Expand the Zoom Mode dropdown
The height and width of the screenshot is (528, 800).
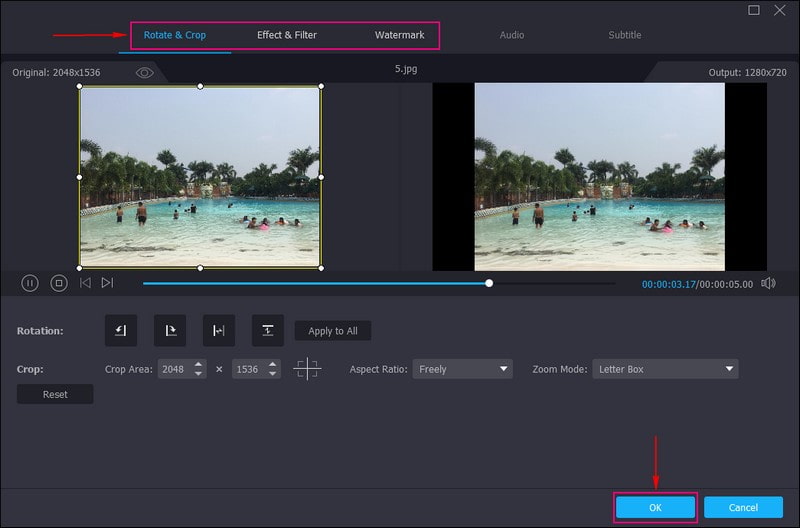pos(665,369)
